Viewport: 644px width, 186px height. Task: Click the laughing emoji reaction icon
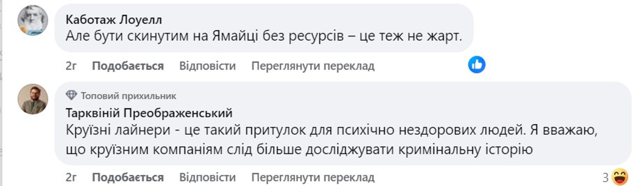pyautogui.click(x=620, y=177)
